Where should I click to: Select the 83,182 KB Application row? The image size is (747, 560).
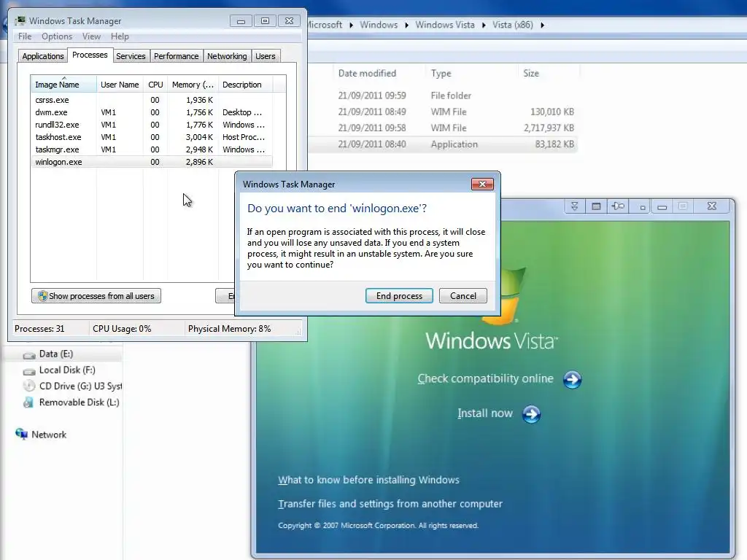443,144
